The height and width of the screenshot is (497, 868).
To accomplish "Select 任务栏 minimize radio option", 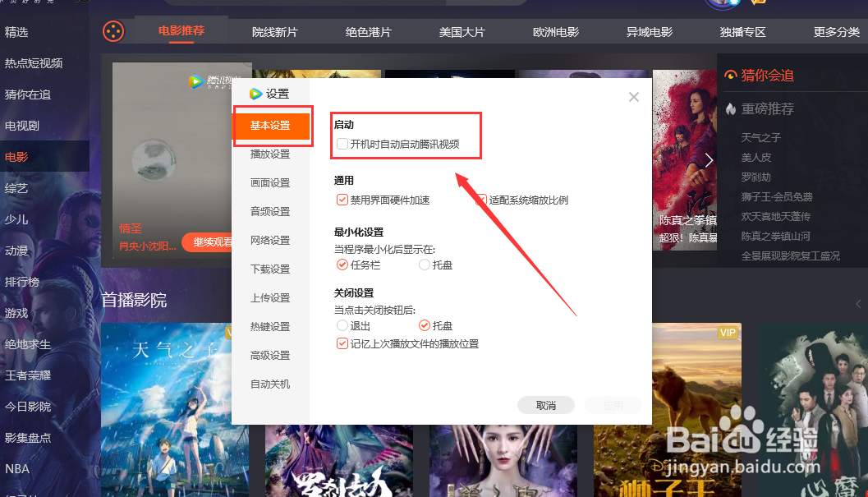I will coord(342,265).
